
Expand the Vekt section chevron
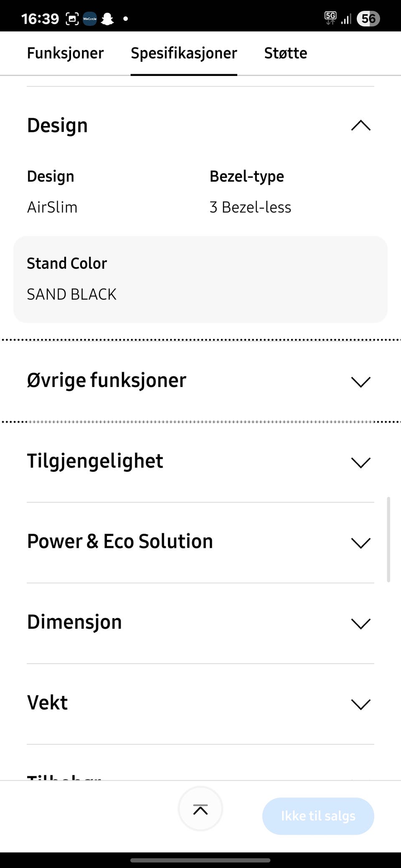pyautogui.click(x=361, y=704)
